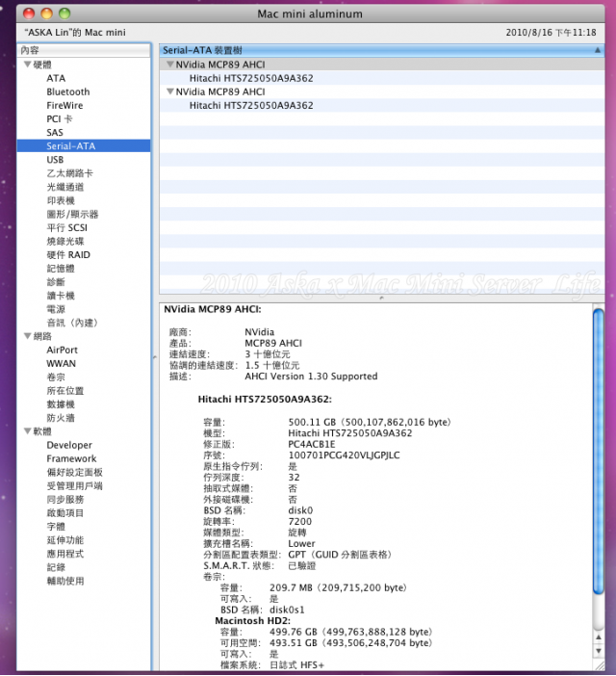Select SAS in the sidebar
This screenshot has width=616, height=676.
coord(55,133)
